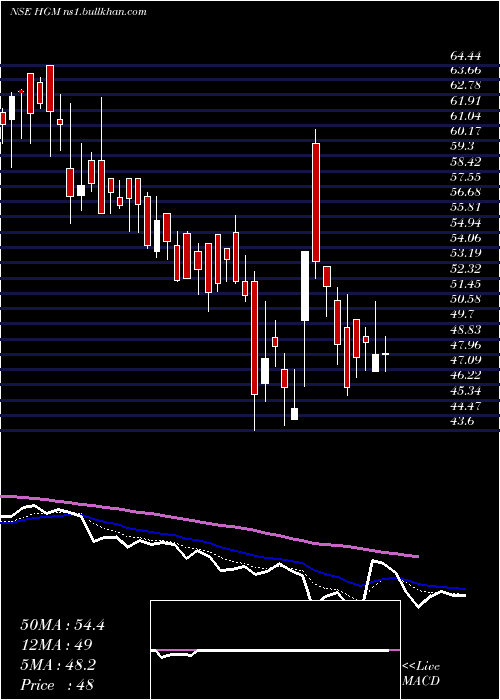Click inside the MACD inset panel
The height and width of the screenshot is (700, 500).
pos(275,650)
